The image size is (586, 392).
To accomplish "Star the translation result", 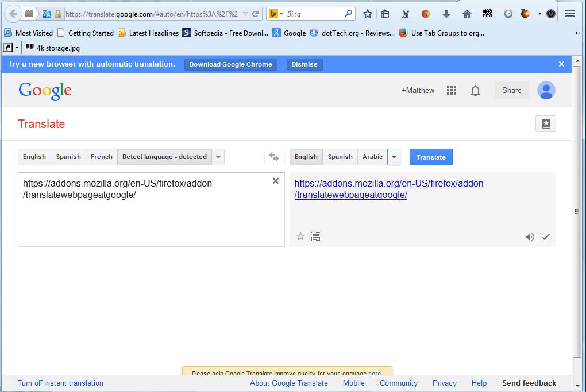I will click(300, 236).
